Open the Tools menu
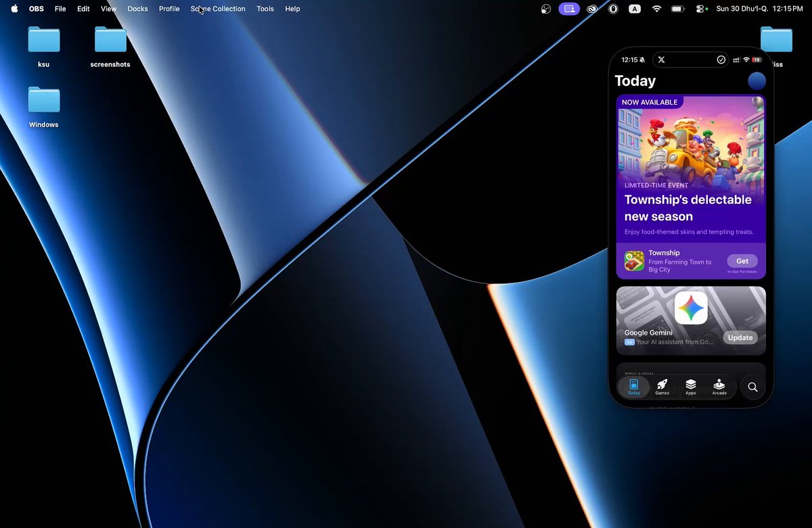 coord(265,9)
